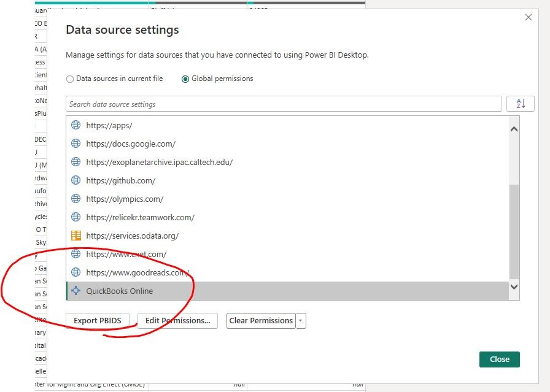This screenshot has height=392, width=550.
Task: Click the list scroll down arrow
Action: [x=514, y=287]
